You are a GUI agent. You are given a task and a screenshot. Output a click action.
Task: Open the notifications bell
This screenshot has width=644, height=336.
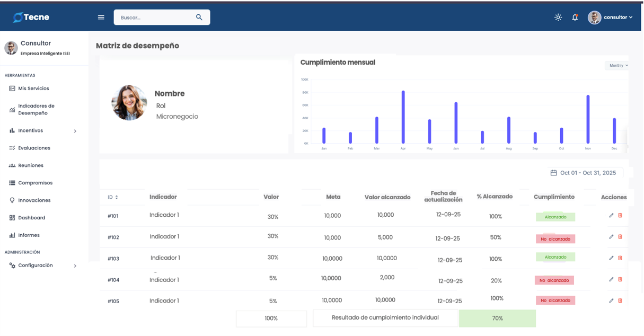(x=575, y=17)
